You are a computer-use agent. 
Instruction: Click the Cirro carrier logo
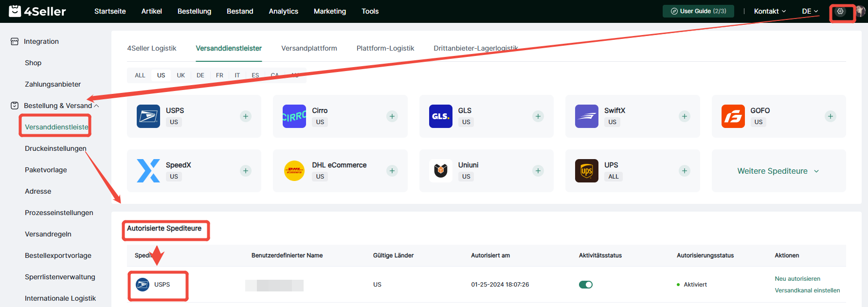click(x=294, y=116)
